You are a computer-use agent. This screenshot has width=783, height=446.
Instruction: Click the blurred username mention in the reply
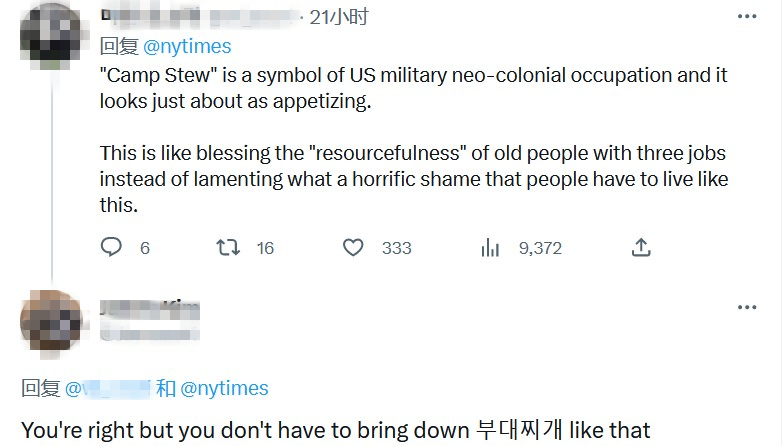(x=108, y=389)
